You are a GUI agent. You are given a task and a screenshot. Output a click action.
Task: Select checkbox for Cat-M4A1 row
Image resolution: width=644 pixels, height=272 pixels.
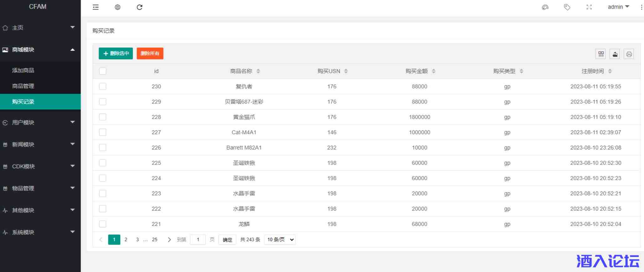103,132
